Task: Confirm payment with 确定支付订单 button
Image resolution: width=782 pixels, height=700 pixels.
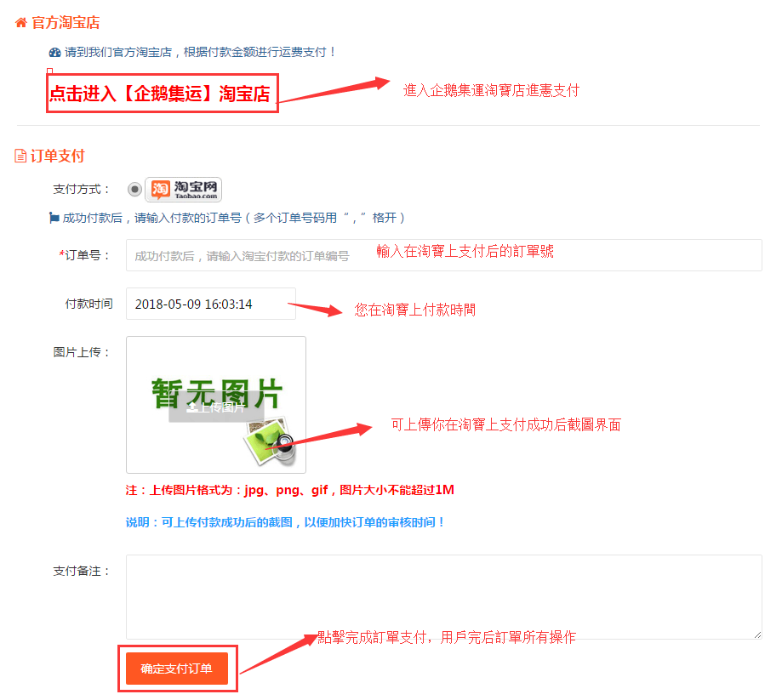Action: point(177,668)
